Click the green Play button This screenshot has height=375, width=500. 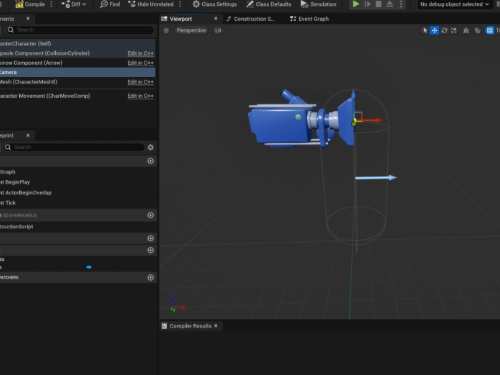356,4
